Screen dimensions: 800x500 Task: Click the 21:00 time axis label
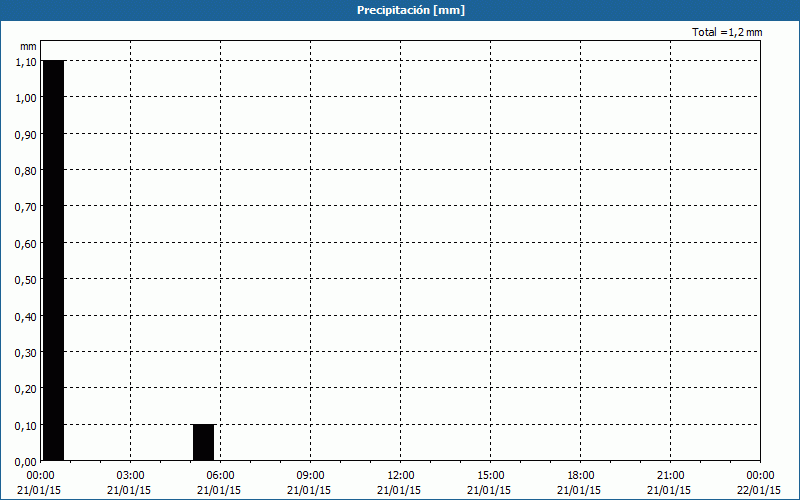tap(670, 476)
